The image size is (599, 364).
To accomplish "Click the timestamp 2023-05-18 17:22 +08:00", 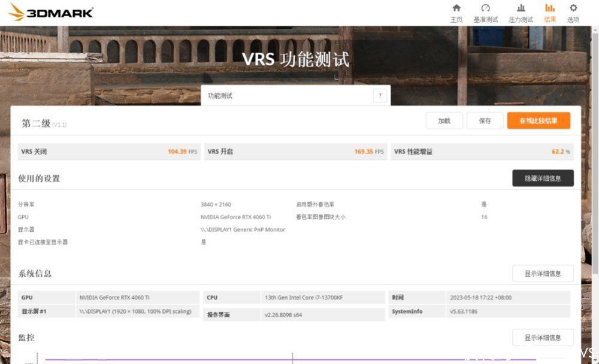I will 480,298.
